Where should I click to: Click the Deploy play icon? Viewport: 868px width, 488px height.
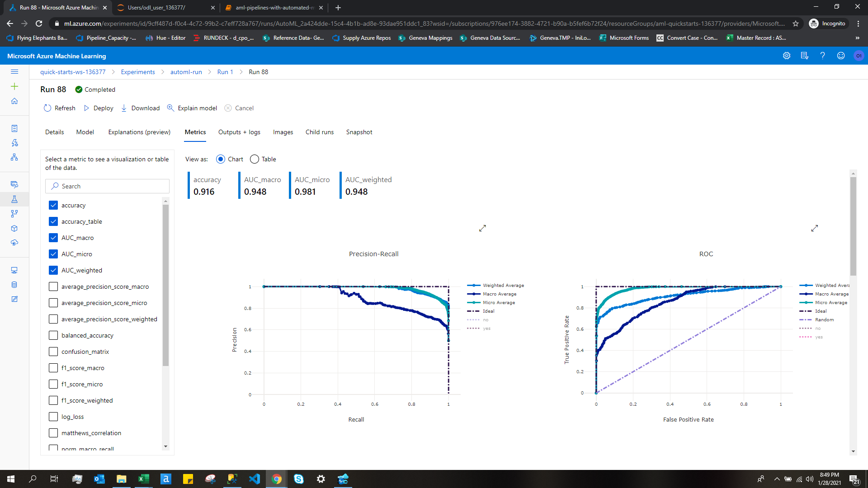[x=86, y=108]
